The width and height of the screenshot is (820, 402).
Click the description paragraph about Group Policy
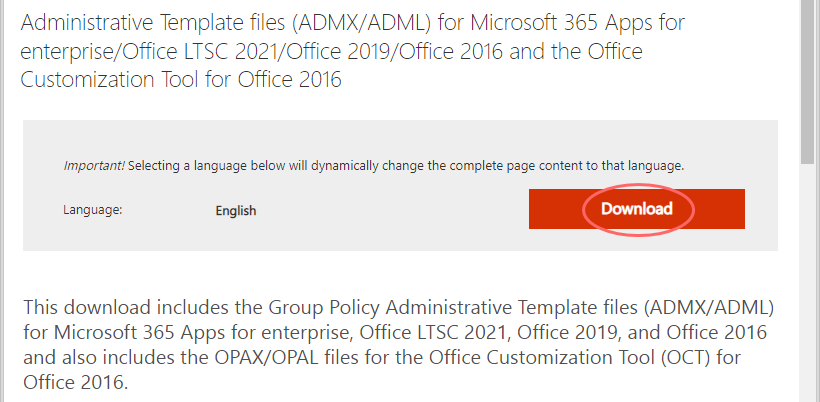(x=398, y=346)
